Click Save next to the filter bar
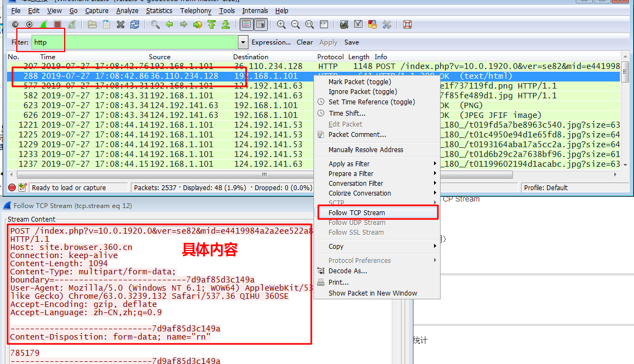This screenshot has height=364, width=634. [x=351, y=42]
